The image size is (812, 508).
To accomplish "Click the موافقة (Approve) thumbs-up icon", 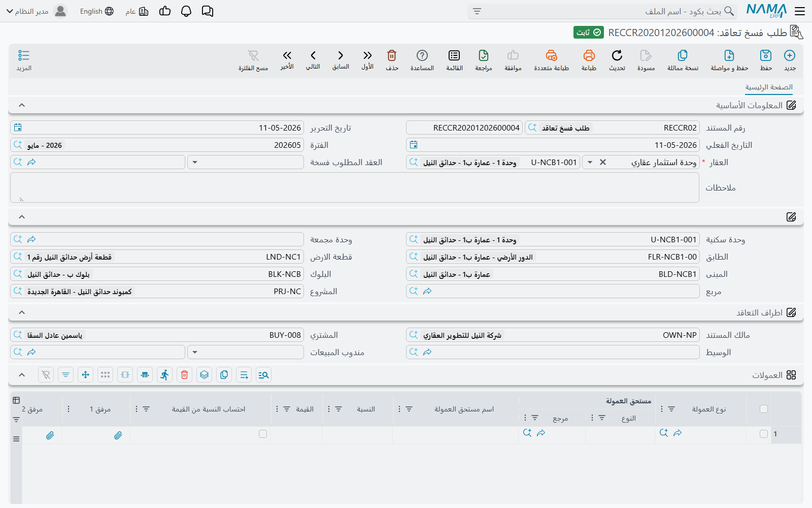I will [x=513, y=55].
